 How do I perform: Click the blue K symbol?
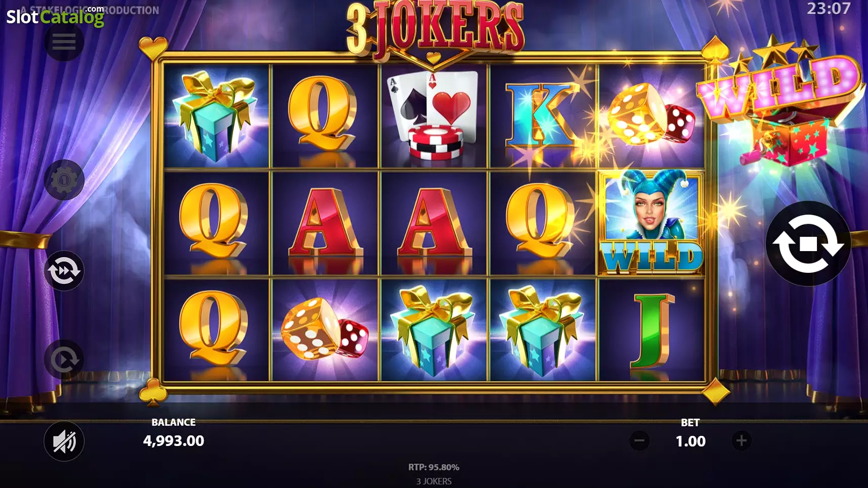(542, 115)
